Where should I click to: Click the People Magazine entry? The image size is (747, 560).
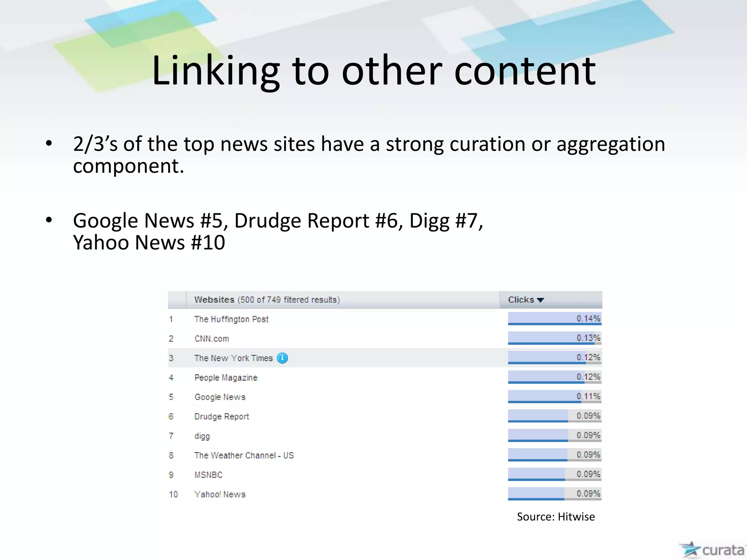(x=226, y=378)
